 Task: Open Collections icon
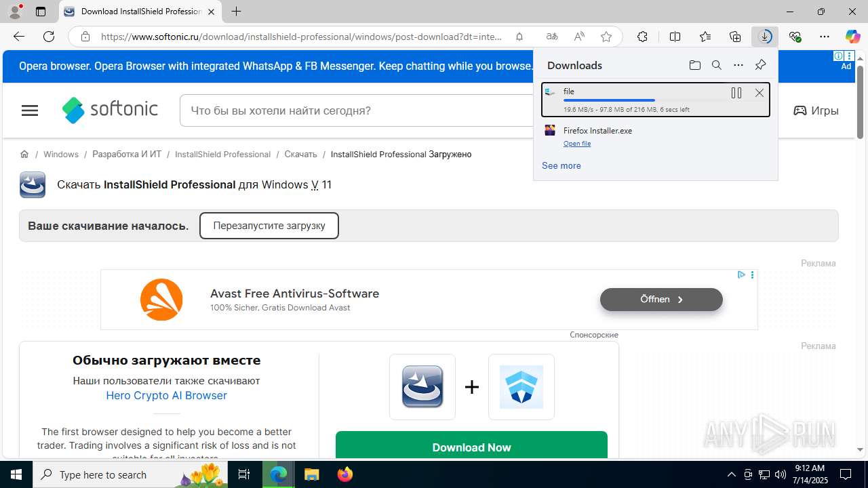tap(735, 37)
